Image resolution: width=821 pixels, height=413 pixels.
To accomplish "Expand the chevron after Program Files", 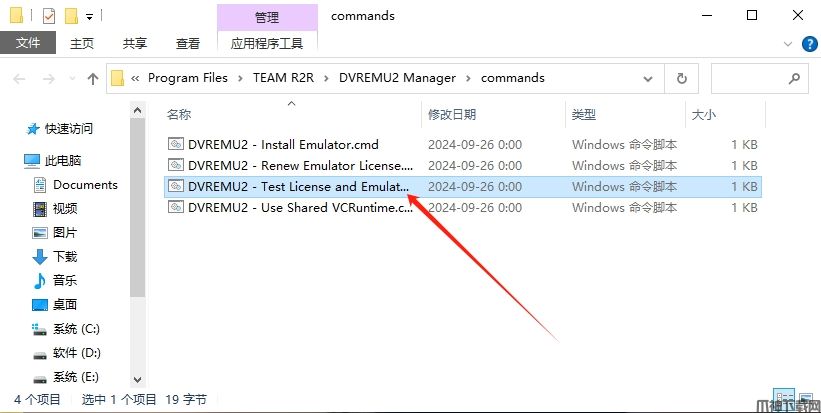I will click(240, 79).
